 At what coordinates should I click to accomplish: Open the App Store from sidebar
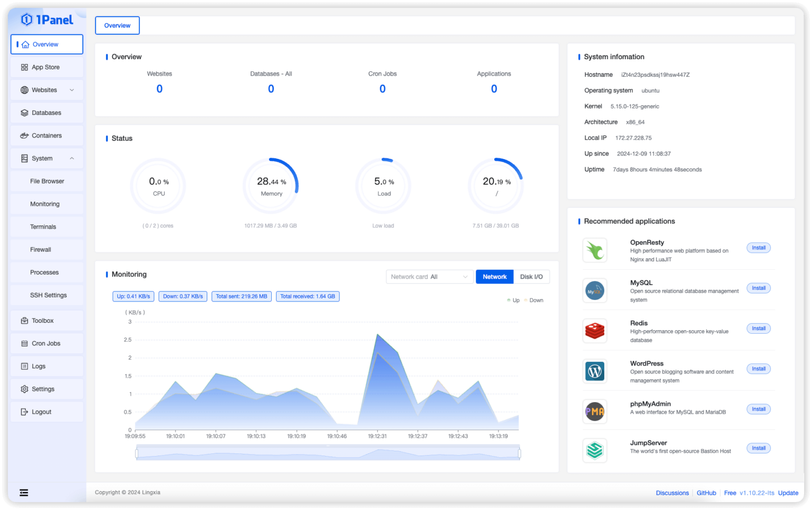[47, 67]
